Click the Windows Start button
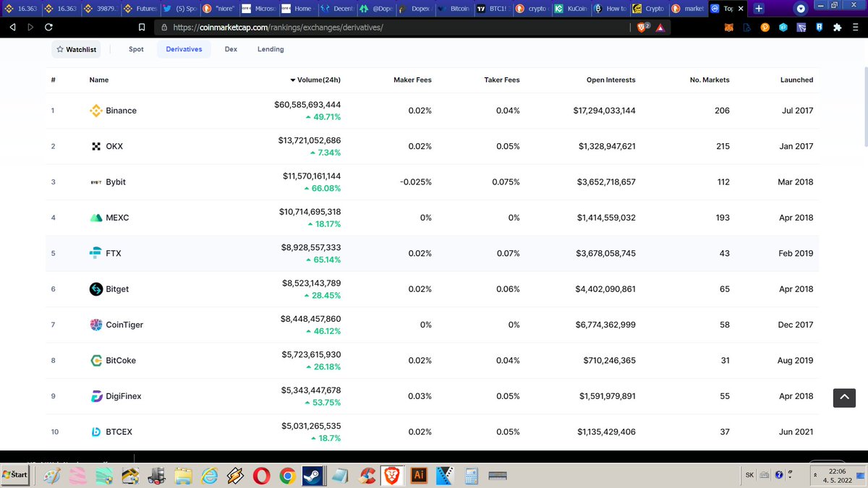 pos(15,475)
